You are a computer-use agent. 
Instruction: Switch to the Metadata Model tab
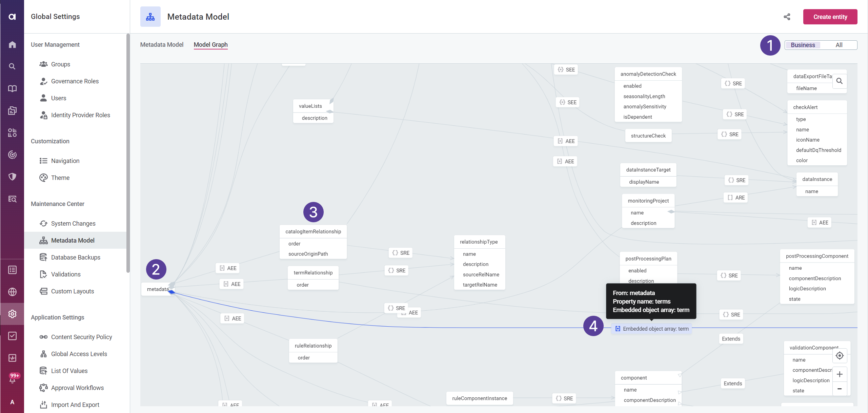[x=162, y=44]
